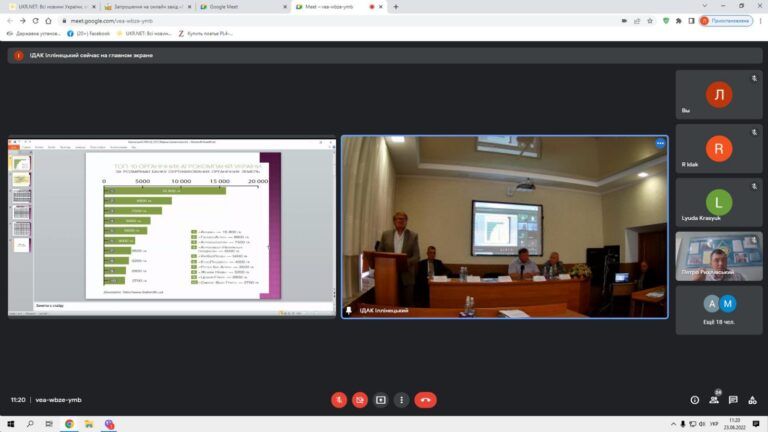Start screen presentation with Present now button
Viewport: 768px width, 432px height.
click(381, 400)
